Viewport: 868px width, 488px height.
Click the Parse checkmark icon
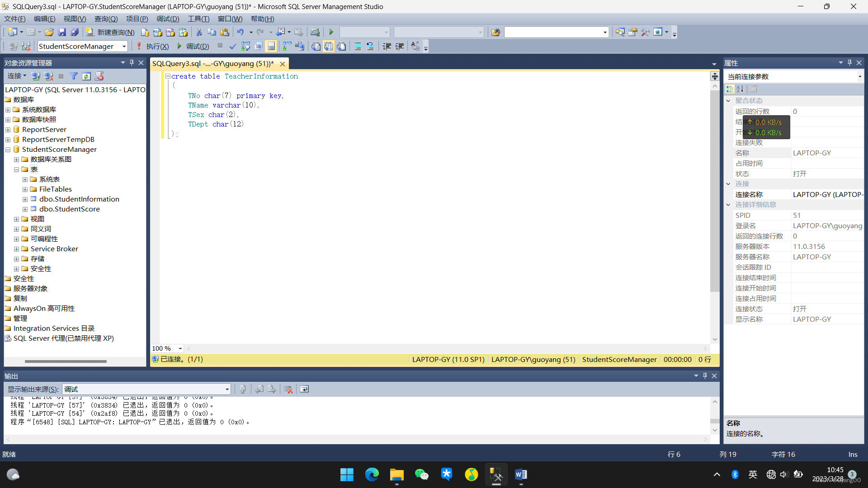coord(232,46)
